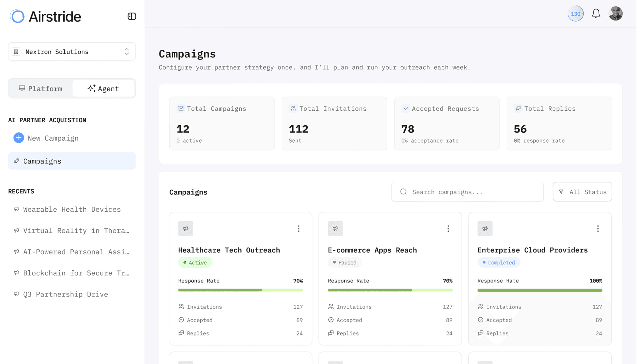Open recent Wearable Health Devices campaign
Viewport: 637px width, 364px height.
[72, 209]
